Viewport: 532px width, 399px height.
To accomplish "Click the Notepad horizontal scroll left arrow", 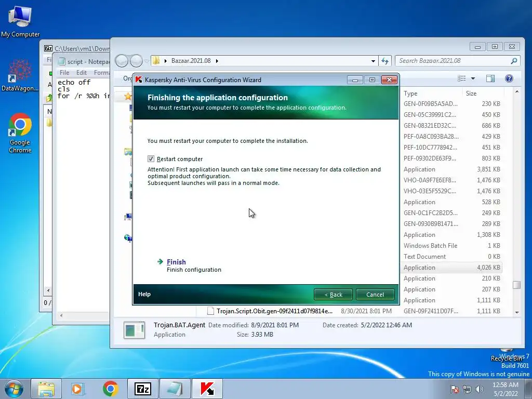I will [61, 315].
